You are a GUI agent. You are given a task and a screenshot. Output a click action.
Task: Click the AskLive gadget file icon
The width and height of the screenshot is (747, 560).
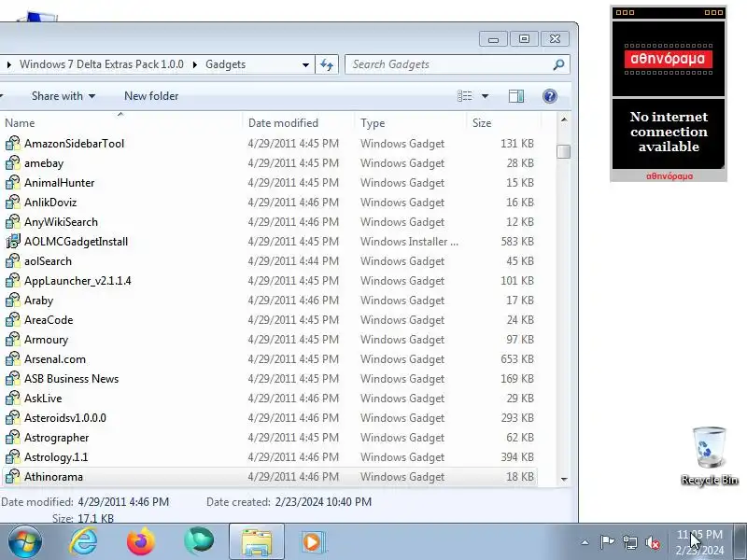coord(13,399)
